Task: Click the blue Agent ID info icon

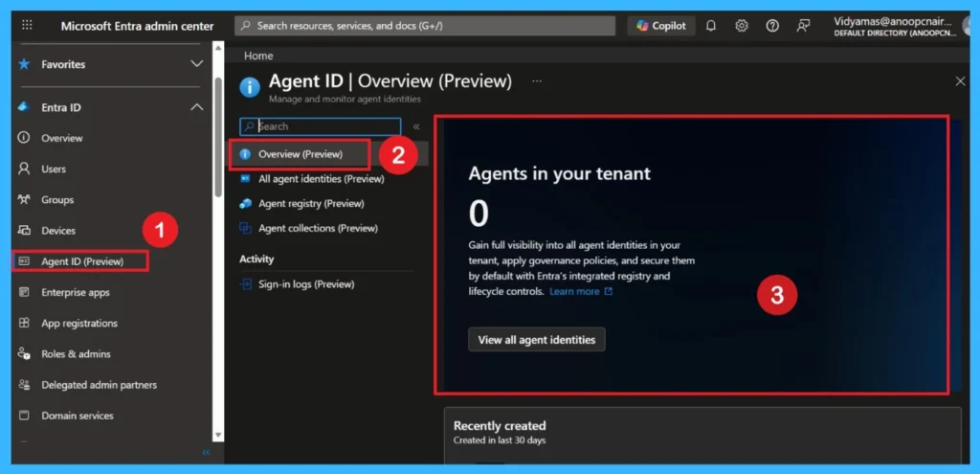Action: coord(250,87)
